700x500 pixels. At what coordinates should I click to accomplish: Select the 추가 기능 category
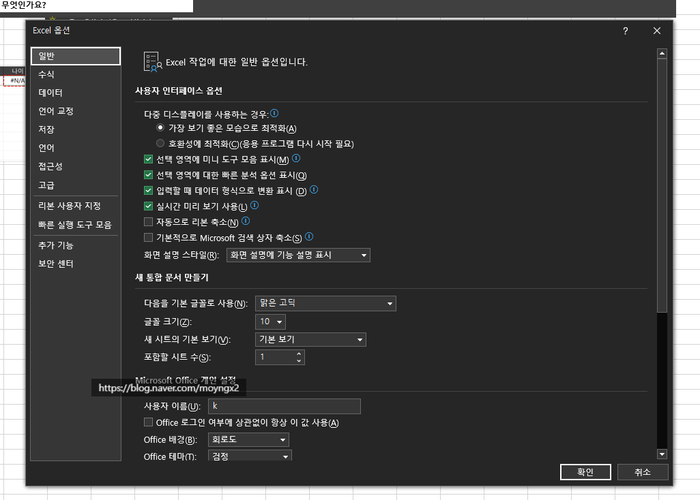pyautogui.click(x=76, y=245)
